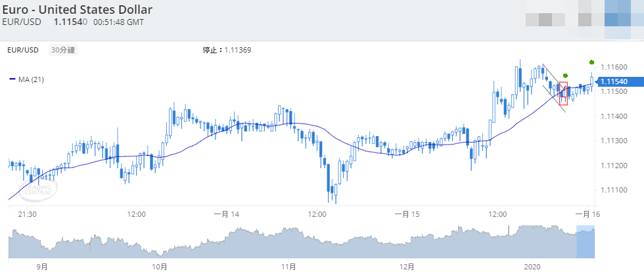644x272 pixels.
Task: Click the 00:51:48 GMT timestamp in header
Action: [119, 22]
